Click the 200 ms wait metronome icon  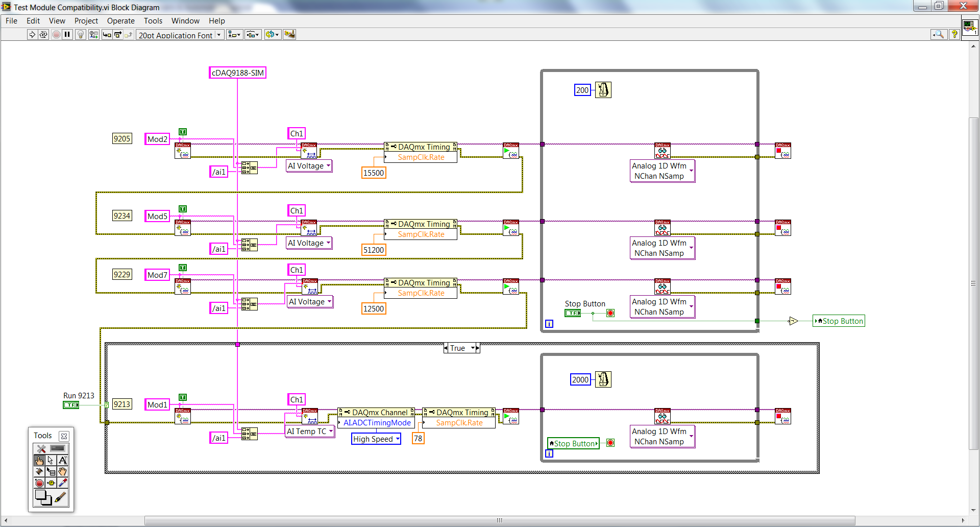pos(603,90)
